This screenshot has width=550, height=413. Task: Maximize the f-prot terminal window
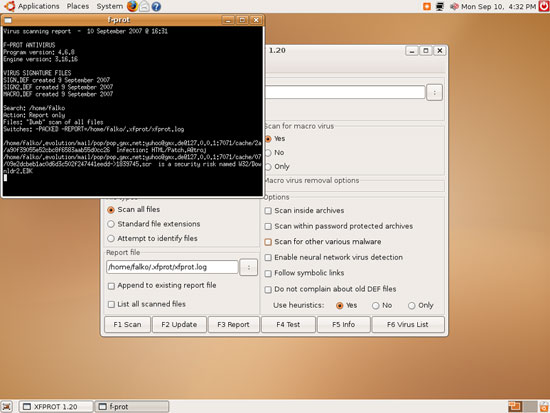pos(242,20)
